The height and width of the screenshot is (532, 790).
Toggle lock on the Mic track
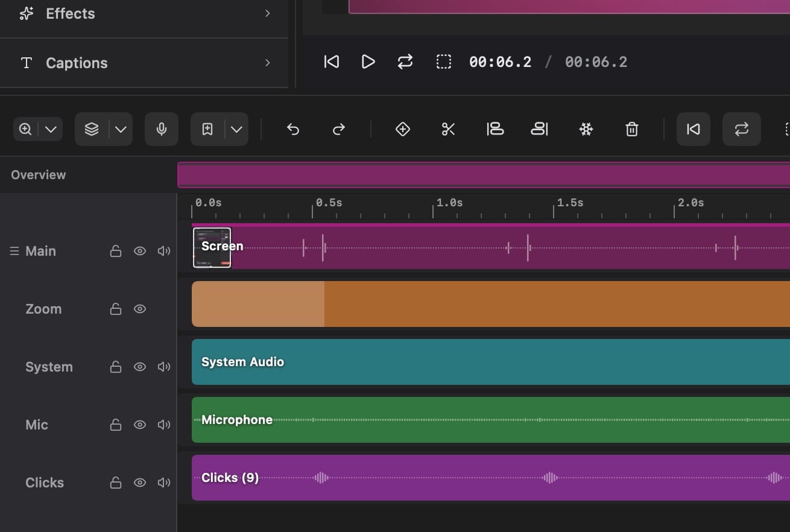(x=116, y=425)
